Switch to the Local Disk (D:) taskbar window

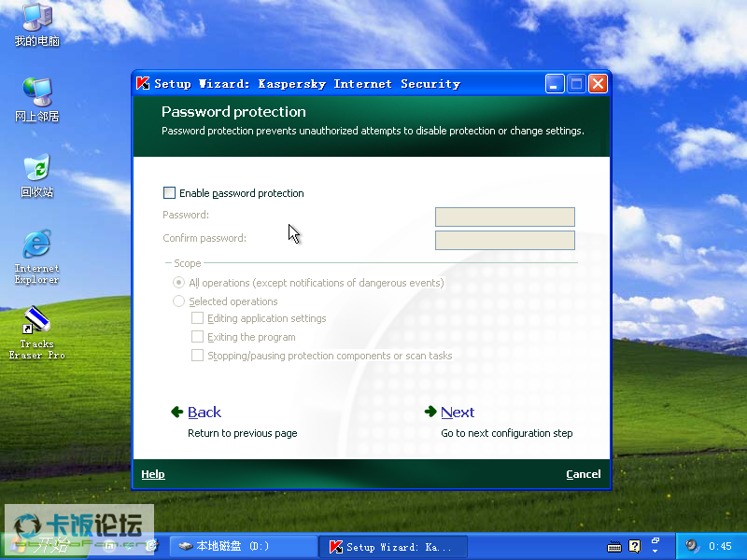click(x=243, y=546)
